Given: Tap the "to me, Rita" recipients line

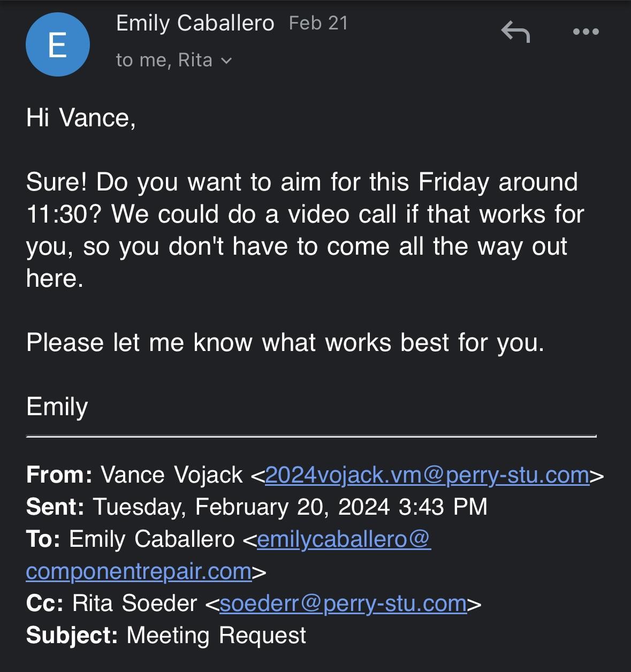Looking at the screenshot, I should (x=164, y=60).
